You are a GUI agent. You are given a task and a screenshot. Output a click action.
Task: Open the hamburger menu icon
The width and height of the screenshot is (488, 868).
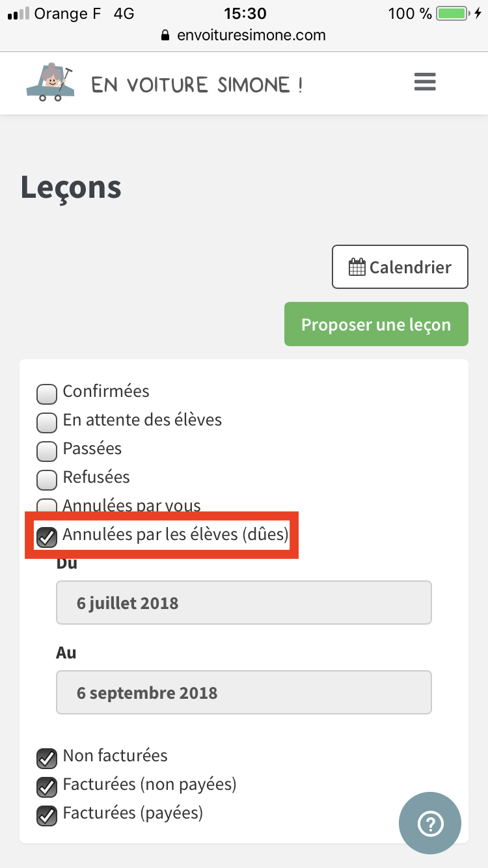pos(425,82)
